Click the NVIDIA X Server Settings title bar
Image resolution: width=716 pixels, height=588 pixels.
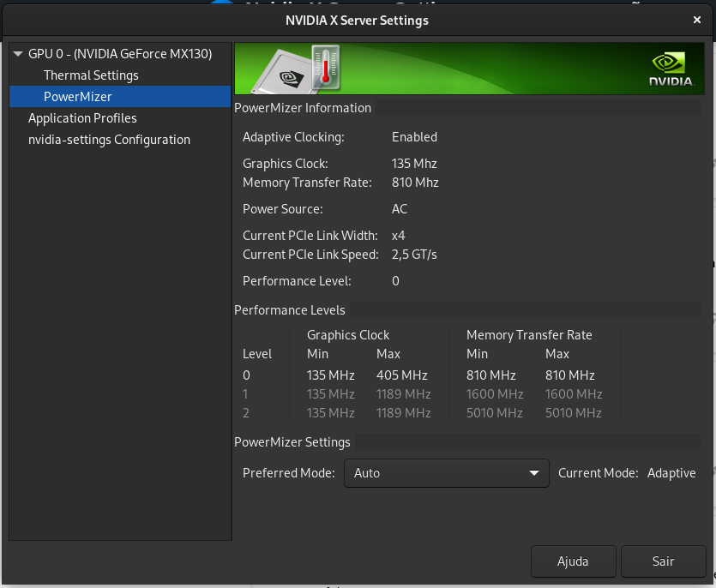(357, 20)
